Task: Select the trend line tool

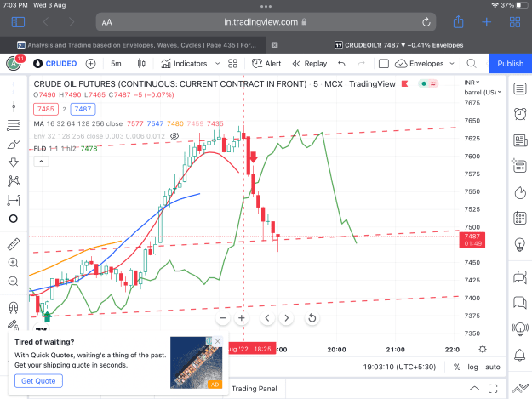Action: [14, 107]
